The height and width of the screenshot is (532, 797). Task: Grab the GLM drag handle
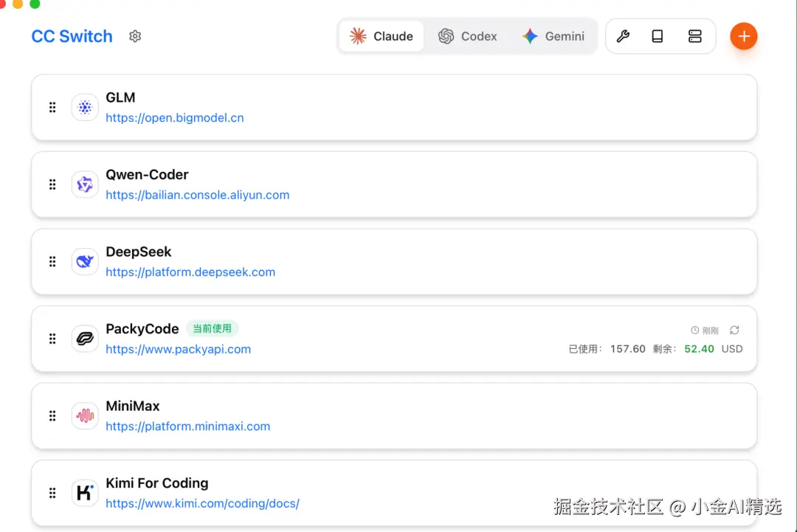pyautogui.click(x=52, y=107)
